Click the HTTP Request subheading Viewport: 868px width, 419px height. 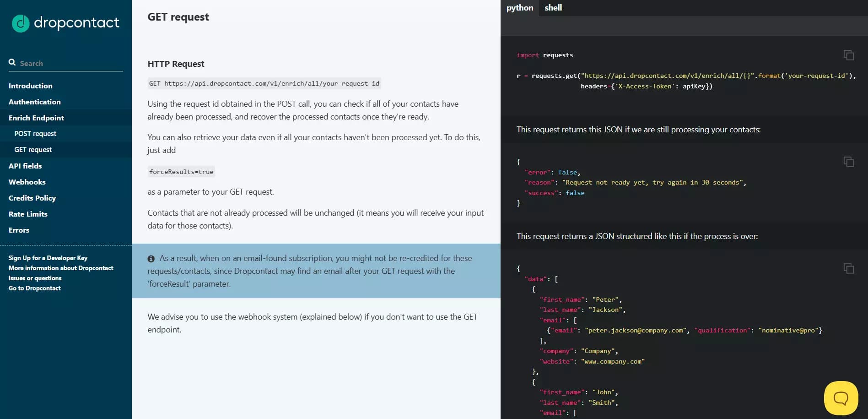click(x=176, y=64)
